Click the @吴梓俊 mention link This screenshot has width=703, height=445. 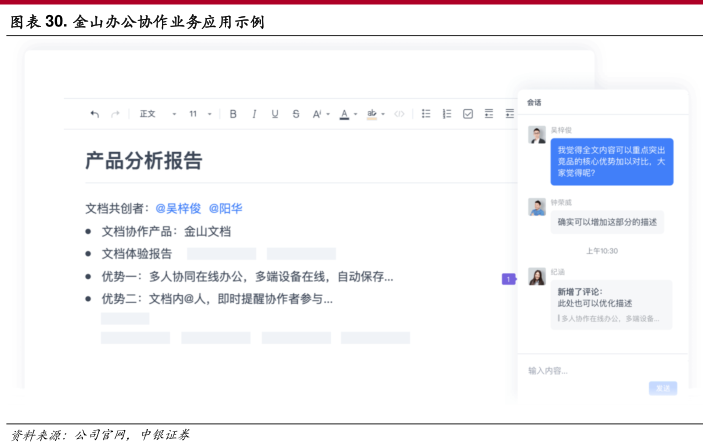[178, 209]
